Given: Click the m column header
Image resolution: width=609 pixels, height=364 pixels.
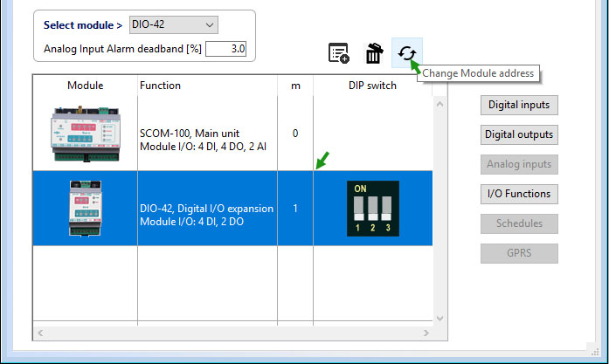Looking at the screenshot, I should [295, 86].
